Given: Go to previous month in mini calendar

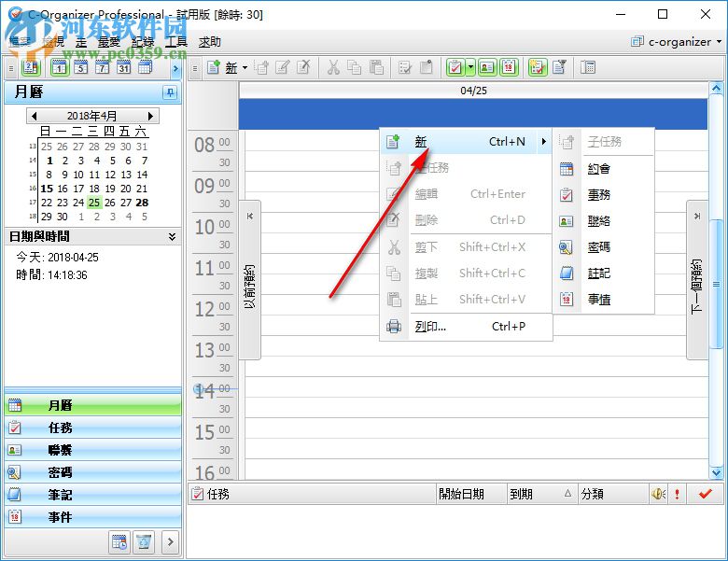Looking at the screenshot, I should click(x=34, y=116).
